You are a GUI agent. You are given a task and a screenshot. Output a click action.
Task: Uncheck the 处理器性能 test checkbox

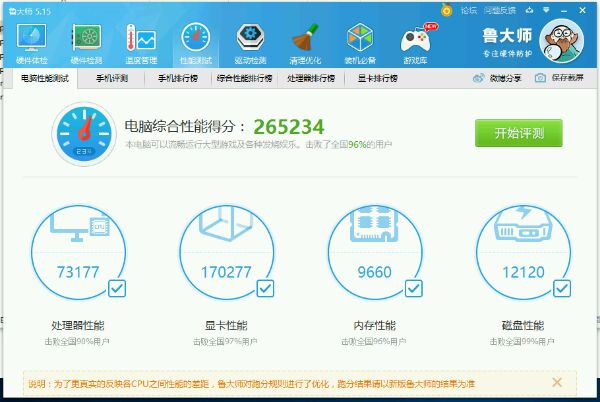pos(117,288)
